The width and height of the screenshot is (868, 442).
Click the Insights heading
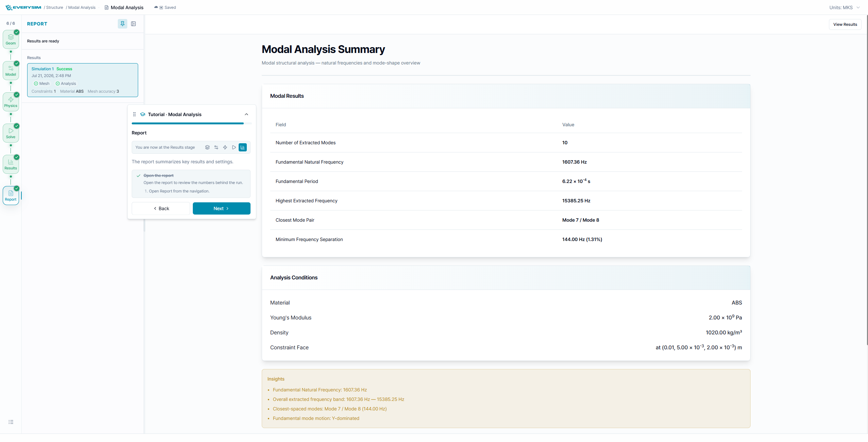pos(276,379)
